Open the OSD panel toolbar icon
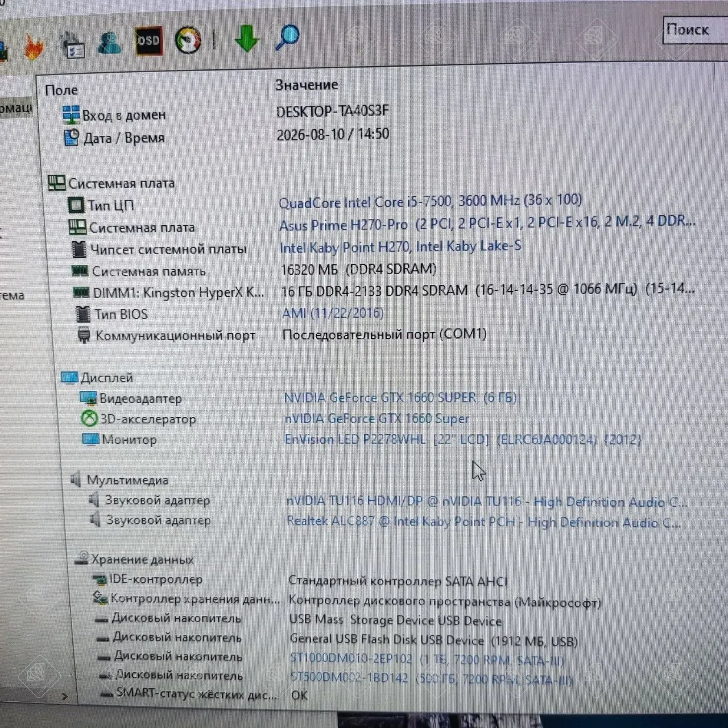Viewport: 728px width, 728px height. 148,41
